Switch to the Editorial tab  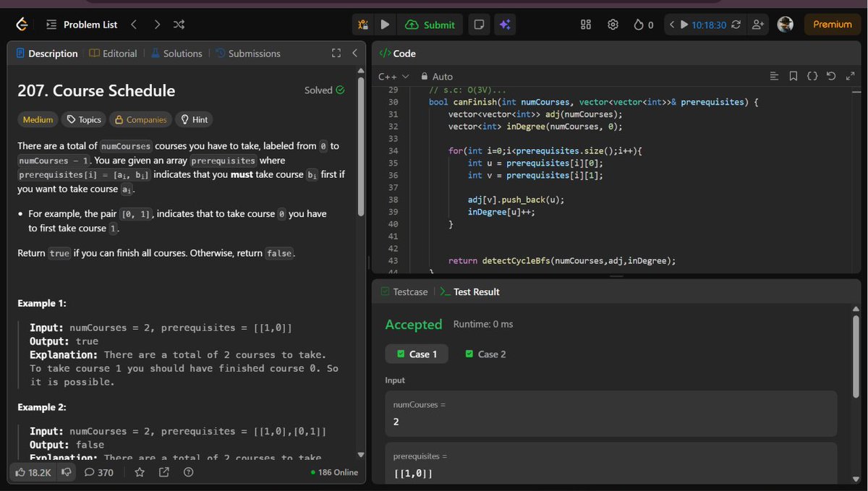pos(113,54)
